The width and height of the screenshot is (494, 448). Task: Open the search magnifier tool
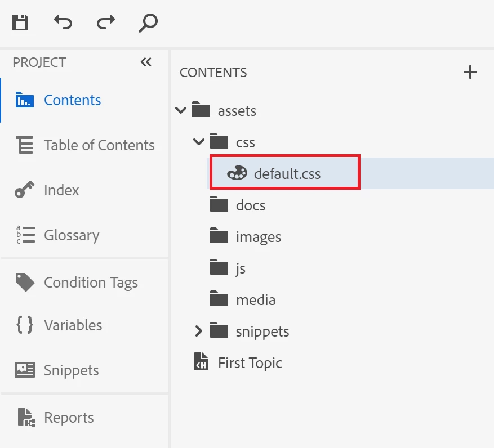pos(148,23)
